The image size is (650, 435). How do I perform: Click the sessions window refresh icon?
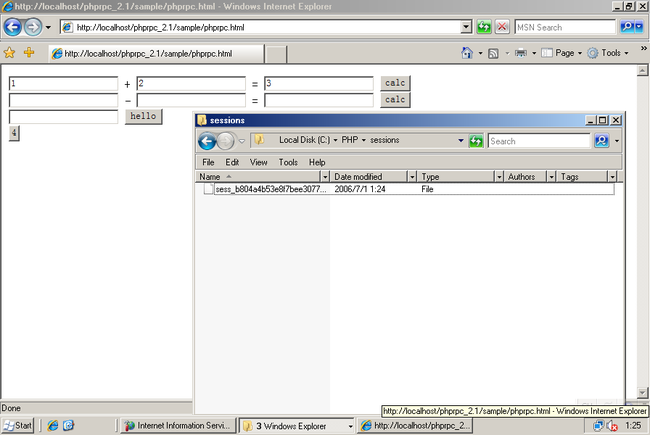coord(475,141)
